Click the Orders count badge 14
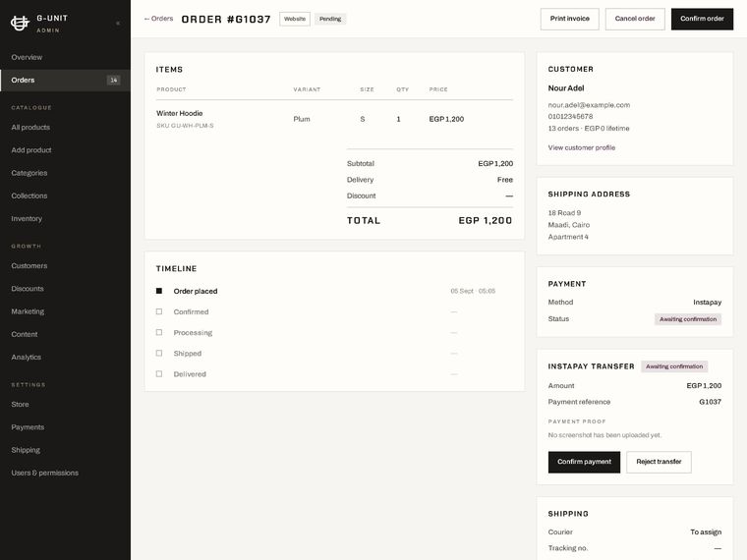Viewport: 747px width, 560px height. pos(113,80)
